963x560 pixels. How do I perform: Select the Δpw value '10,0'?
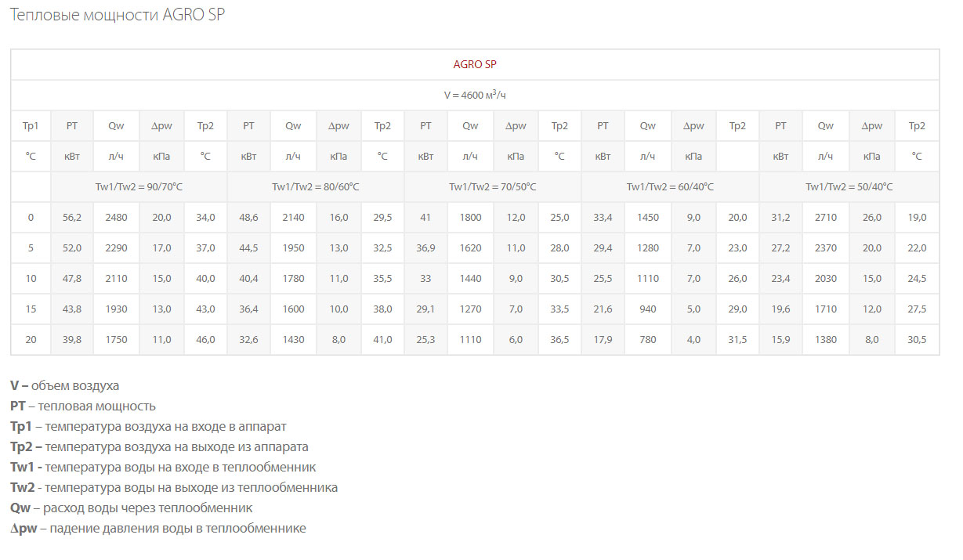coord(338,309)
